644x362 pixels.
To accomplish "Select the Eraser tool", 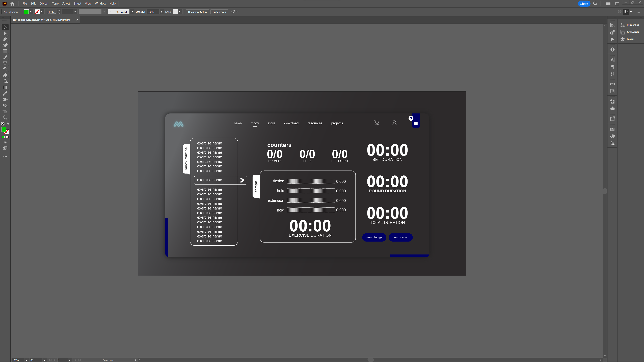I will click(5, 75).
